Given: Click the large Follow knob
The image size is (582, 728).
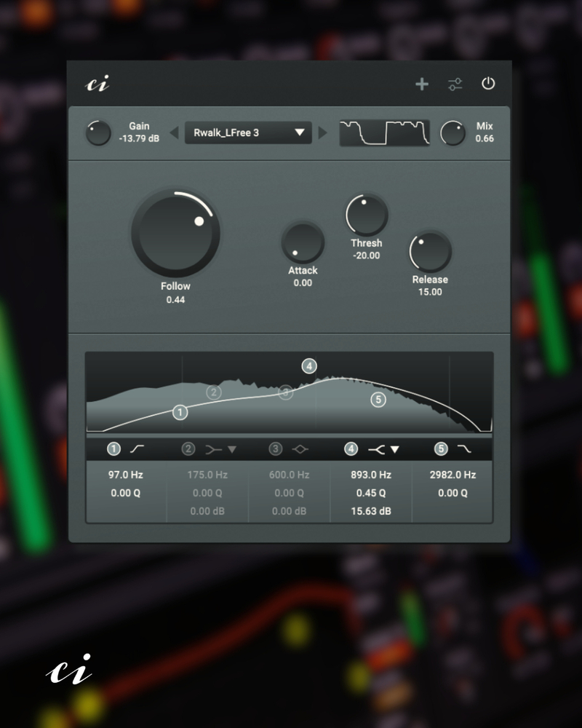Looking at the screenshot, I should tap(175, 233).
